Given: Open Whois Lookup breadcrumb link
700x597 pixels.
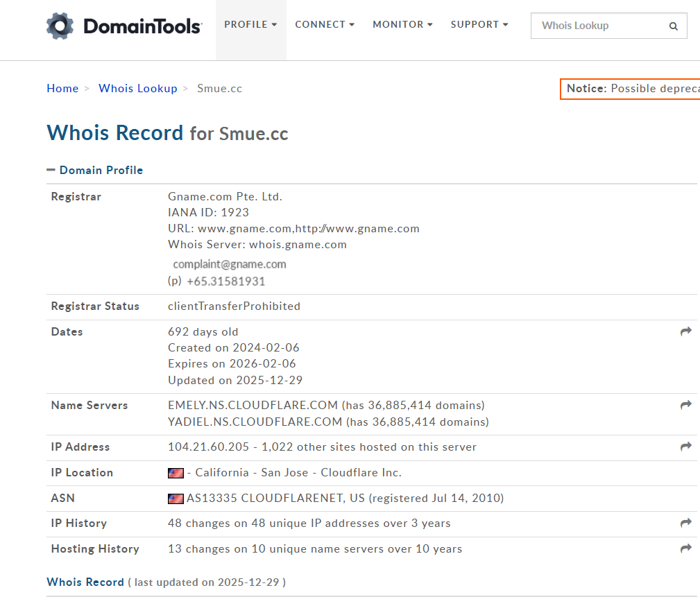Looking at the screenshot, I should 138,89.
